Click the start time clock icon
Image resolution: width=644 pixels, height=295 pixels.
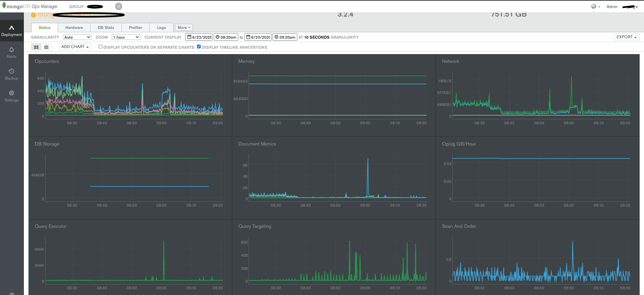click(x=217, y=37)
